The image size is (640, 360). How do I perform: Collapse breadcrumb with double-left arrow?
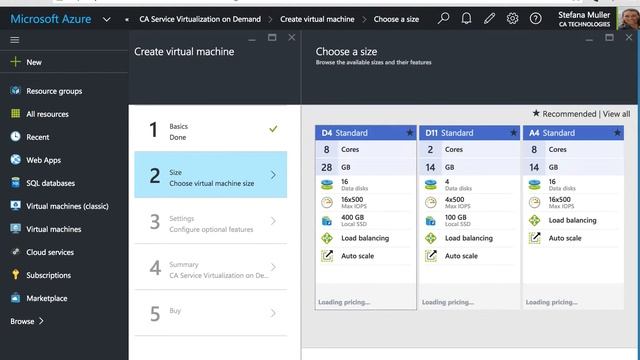[x=127, y=19]
